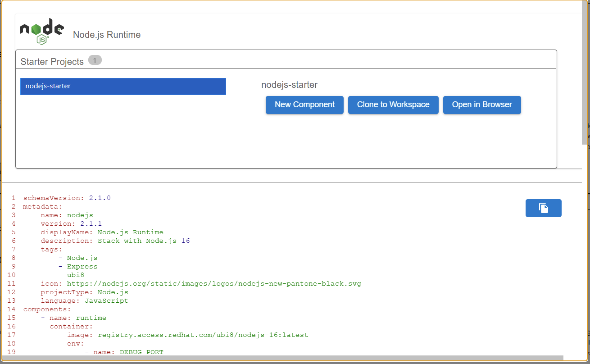Select the nodejs-starter project row

click(123, 86)
